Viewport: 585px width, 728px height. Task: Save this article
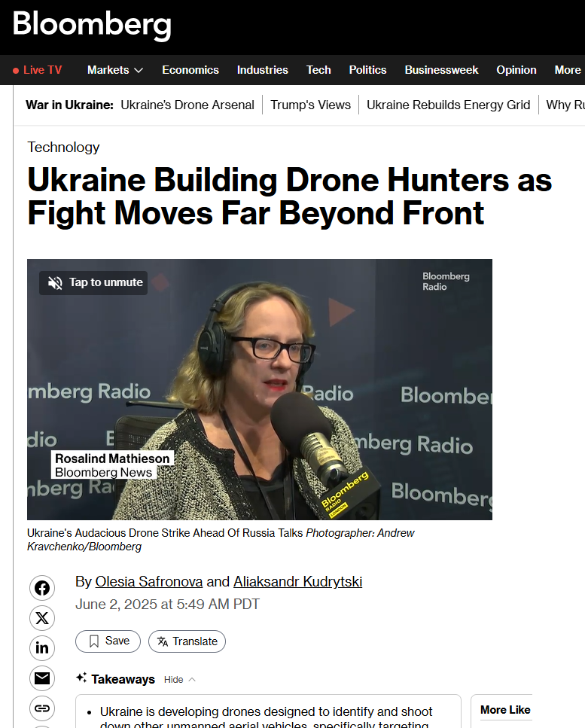click(108, 641)
